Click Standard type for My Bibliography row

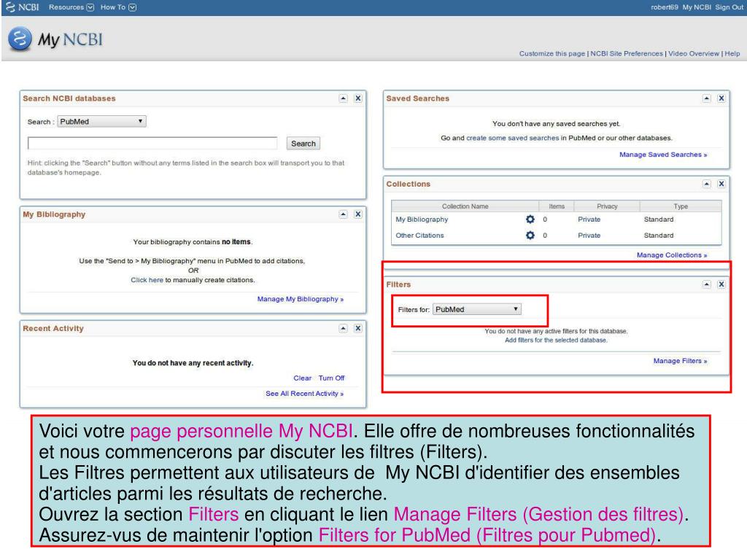[x=659, y=219]
